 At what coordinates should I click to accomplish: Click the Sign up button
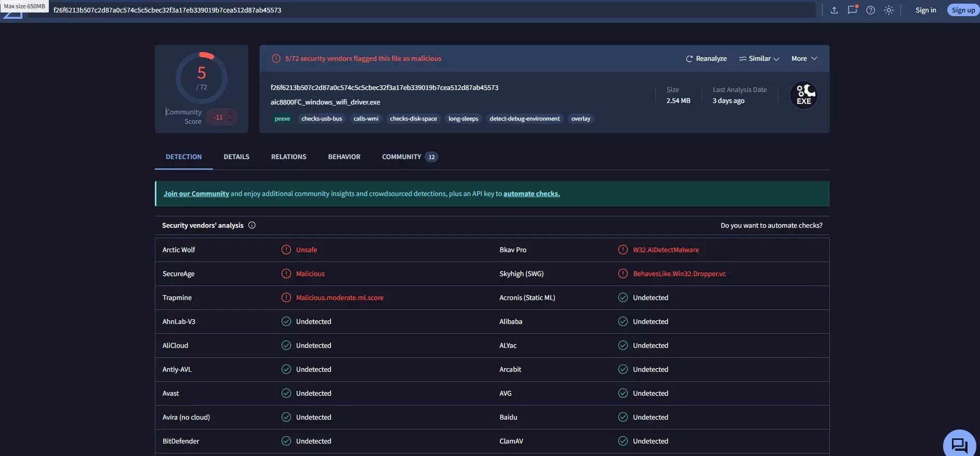[963, 10]
